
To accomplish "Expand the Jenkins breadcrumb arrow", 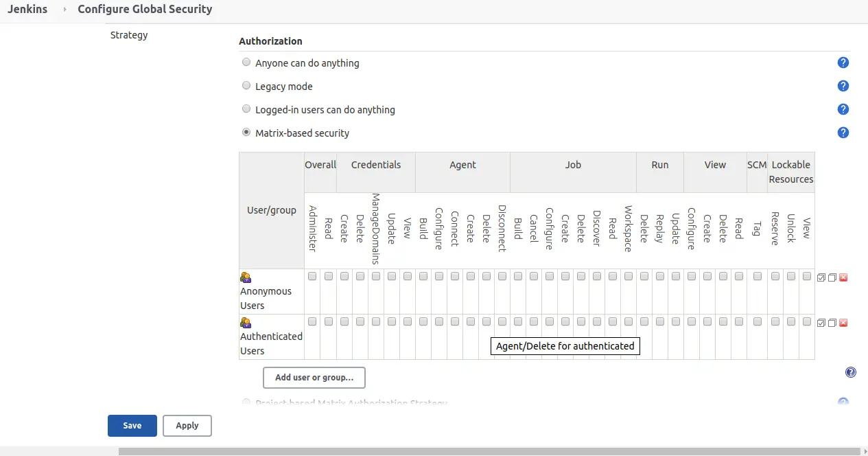I will click(x=64, y=10).
